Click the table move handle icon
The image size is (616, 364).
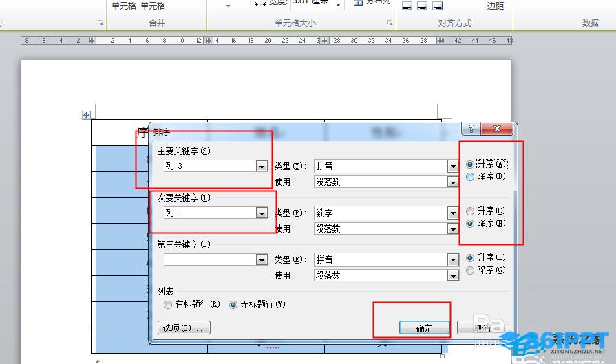[x=86, y=115]
